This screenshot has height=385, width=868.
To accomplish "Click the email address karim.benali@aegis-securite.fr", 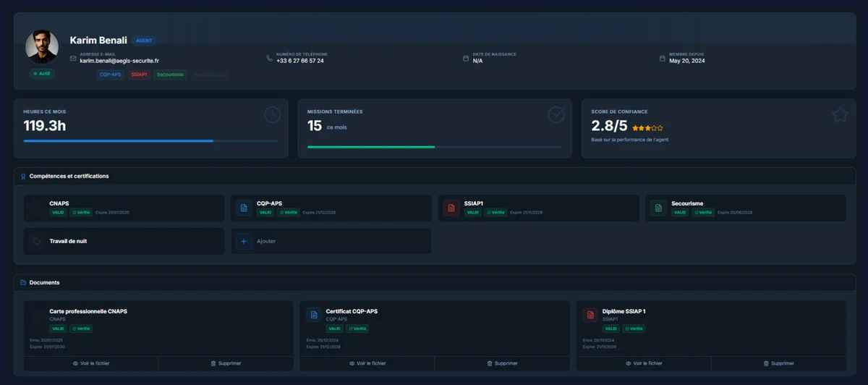I will coord(119,61).
